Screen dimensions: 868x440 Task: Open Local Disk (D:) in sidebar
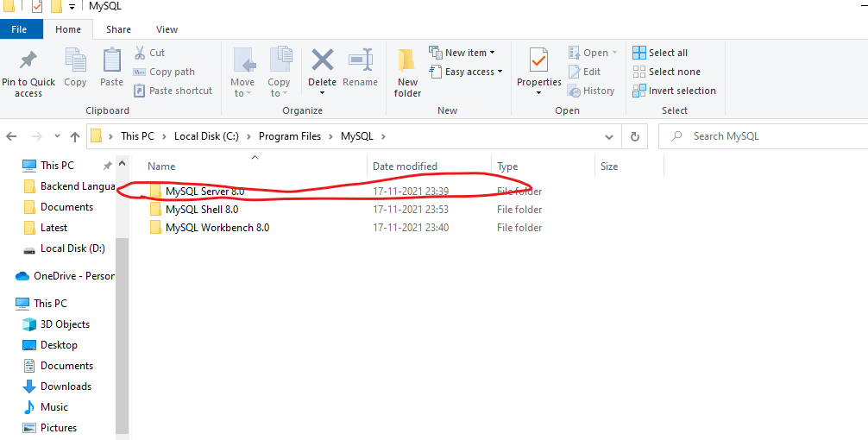[x=64, y=248]
